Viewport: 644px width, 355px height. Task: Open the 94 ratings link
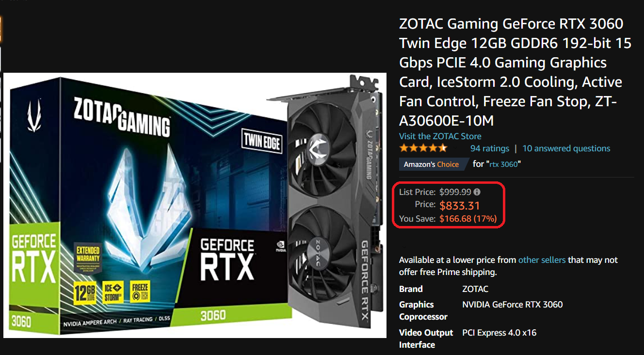point(490,148)
